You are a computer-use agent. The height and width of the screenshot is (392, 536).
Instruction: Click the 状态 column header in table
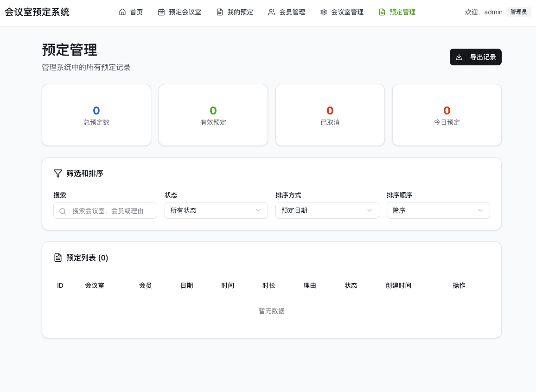pos(351,285)
